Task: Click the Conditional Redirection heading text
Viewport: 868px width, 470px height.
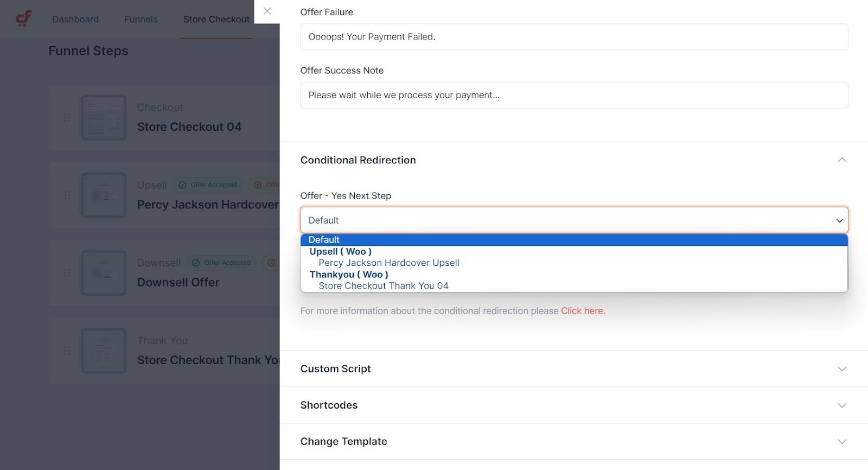Action: 358,160
